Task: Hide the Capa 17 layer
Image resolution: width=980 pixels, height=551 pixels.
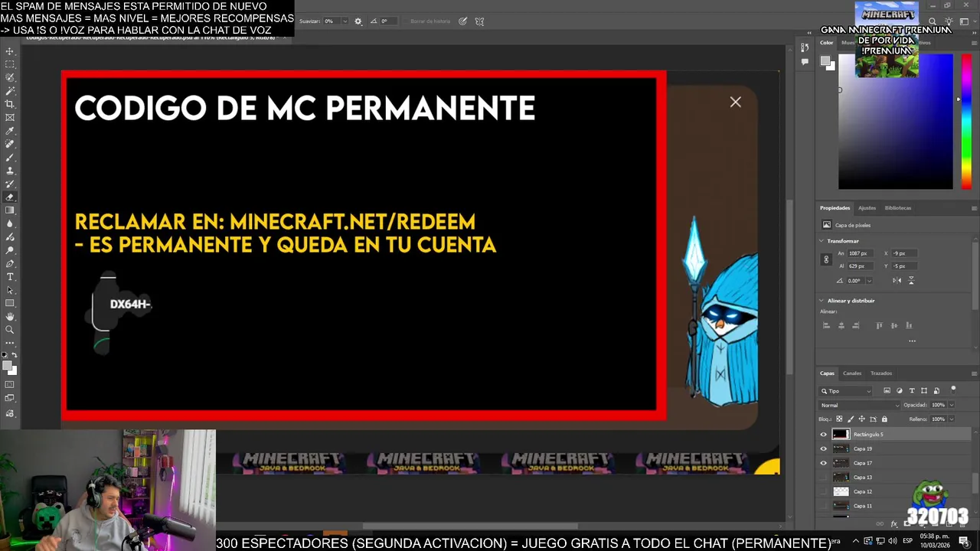Action: click(824, 463)
